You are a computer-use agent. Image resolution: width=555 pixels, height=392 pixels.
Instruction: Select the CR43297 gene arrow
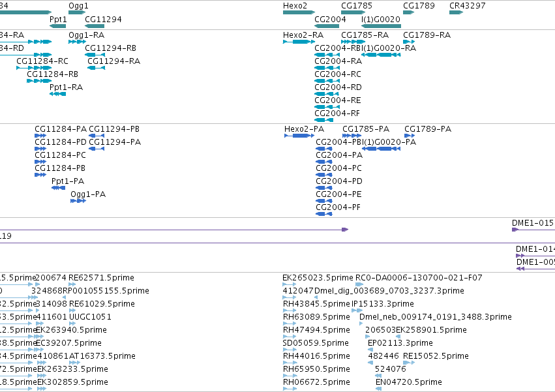tap(456, 12)
